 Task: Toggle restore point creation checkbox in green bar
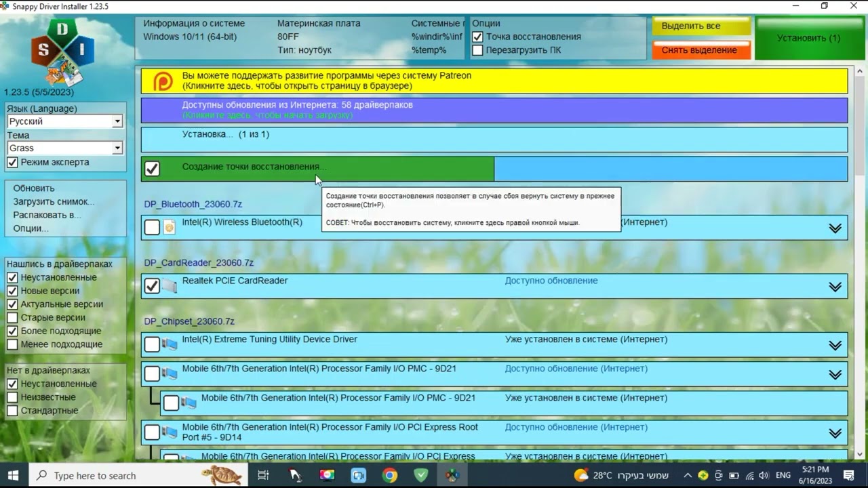click(152, 169)
